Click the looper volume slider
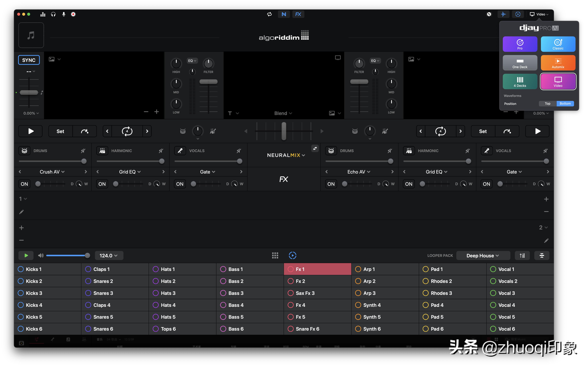This screenshot has width=588, height=366. (67, 256)
